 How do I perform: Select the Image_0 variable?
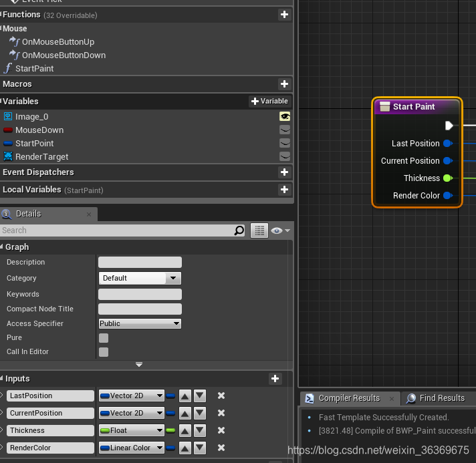pos(31,117)
